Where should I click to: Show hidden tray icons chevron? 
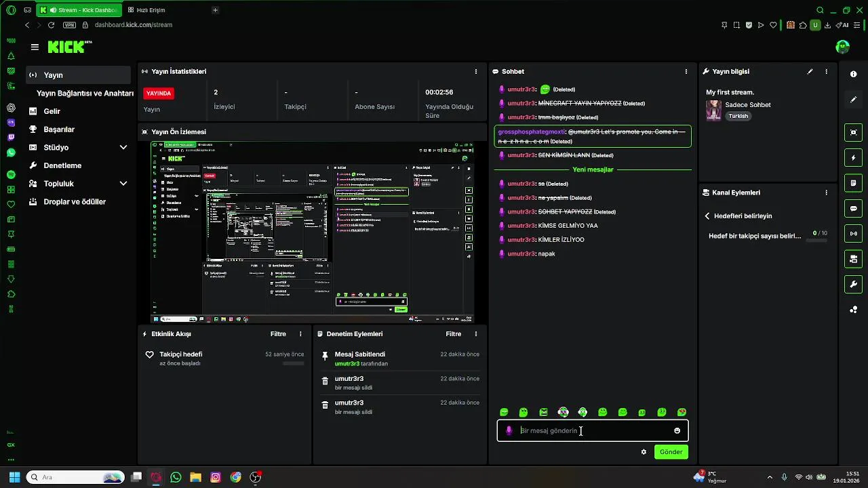click(x=769, y=477)
